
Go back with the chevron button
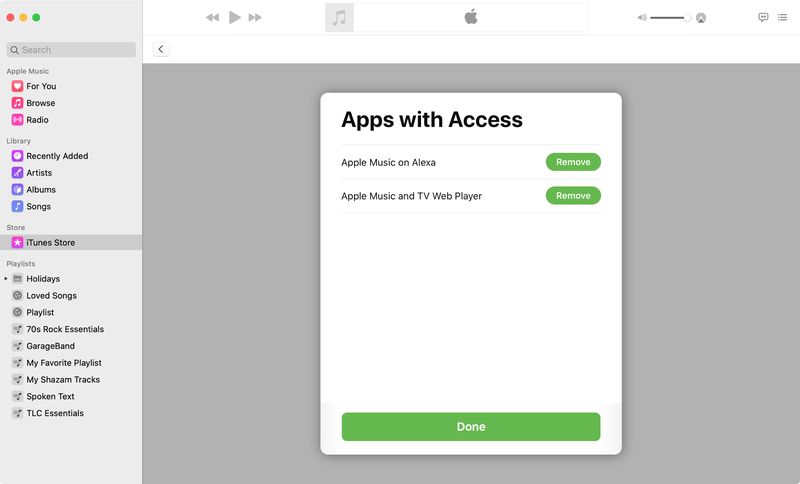(161, 49)
